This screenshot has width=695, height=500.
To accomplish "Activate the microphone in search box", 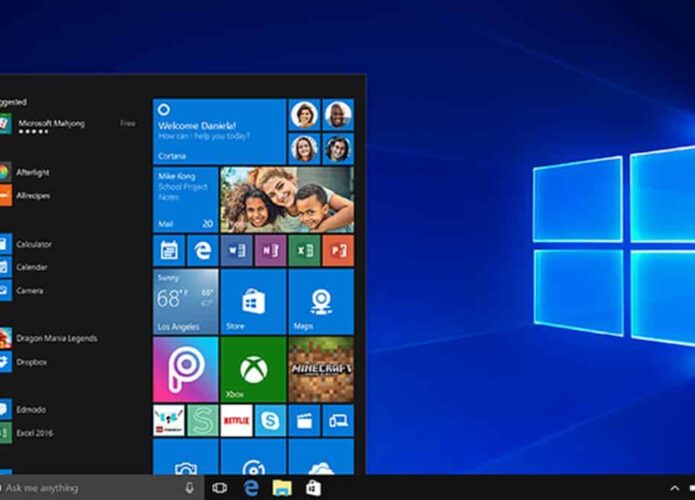I will [189, 488].
